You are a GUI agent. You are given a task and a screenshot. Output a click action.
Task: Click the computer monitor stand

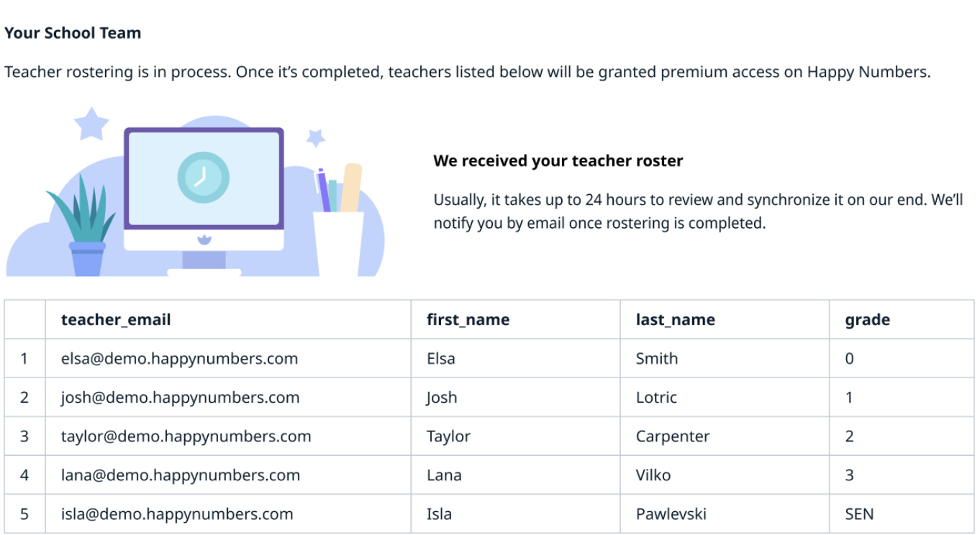(x=204, y=262)
